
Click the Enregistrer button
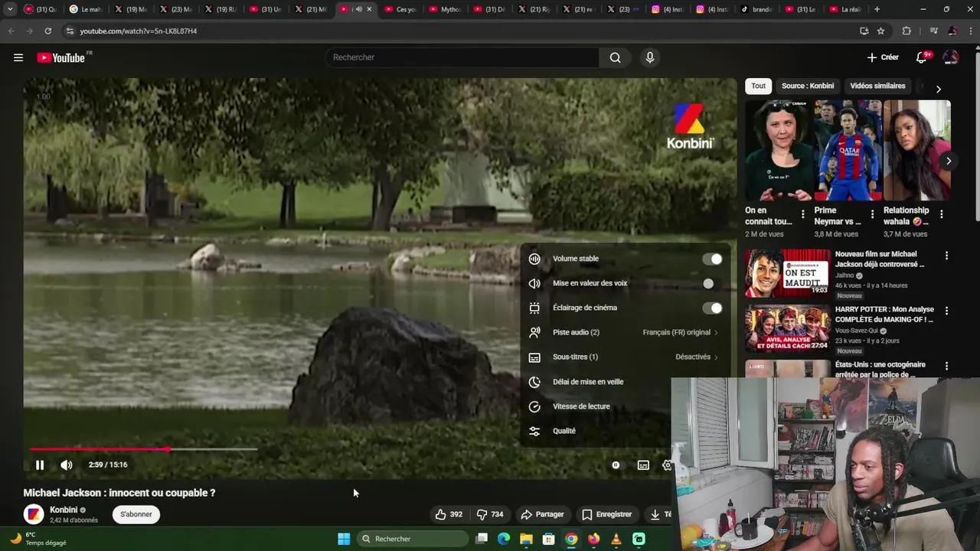coord(606,514)
